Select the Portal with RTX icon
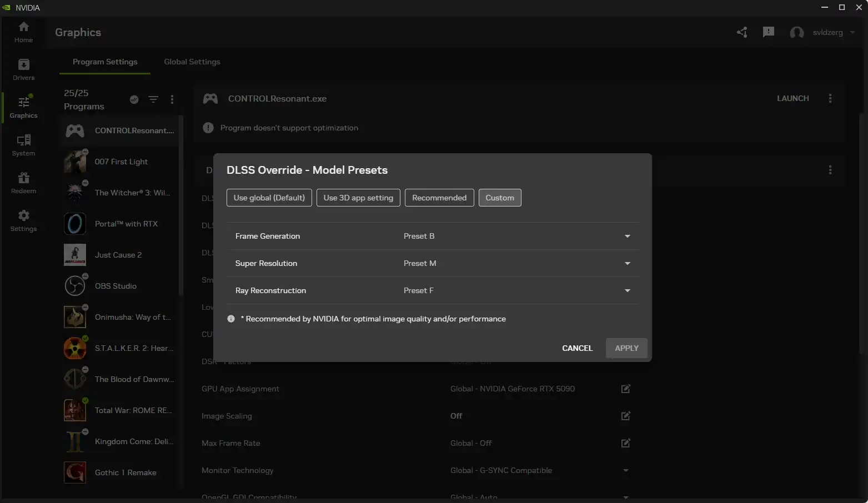The image size is (868, 503). (75, 224)
